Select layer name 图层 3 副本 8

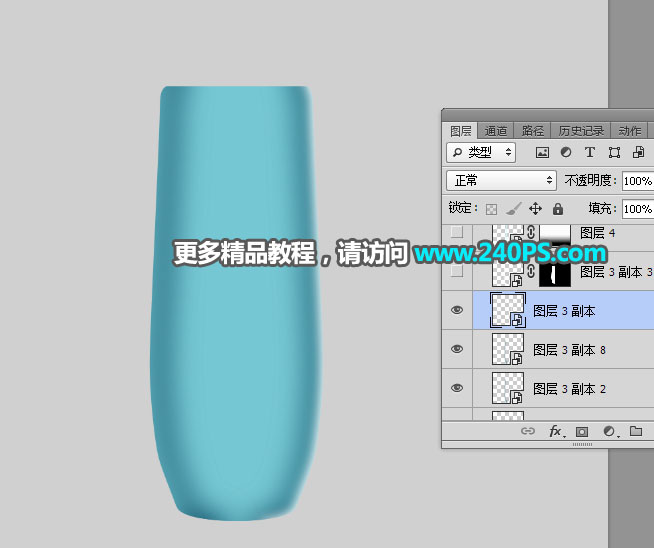(569, 350)
